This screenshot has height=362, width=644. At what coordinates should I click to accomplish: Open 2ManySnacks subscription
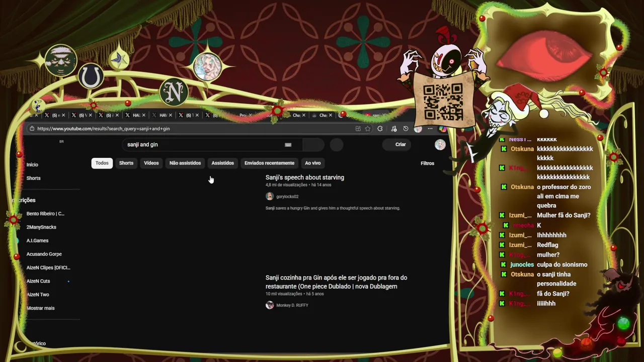(41, 227)
